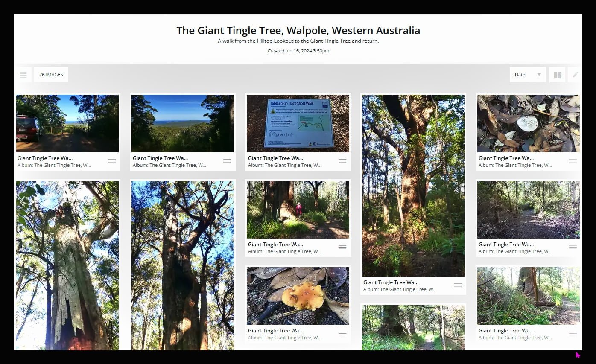Click the album link under the white mushroom photo
Viewport: 596px width, 364px height.
tap(515, 165)
